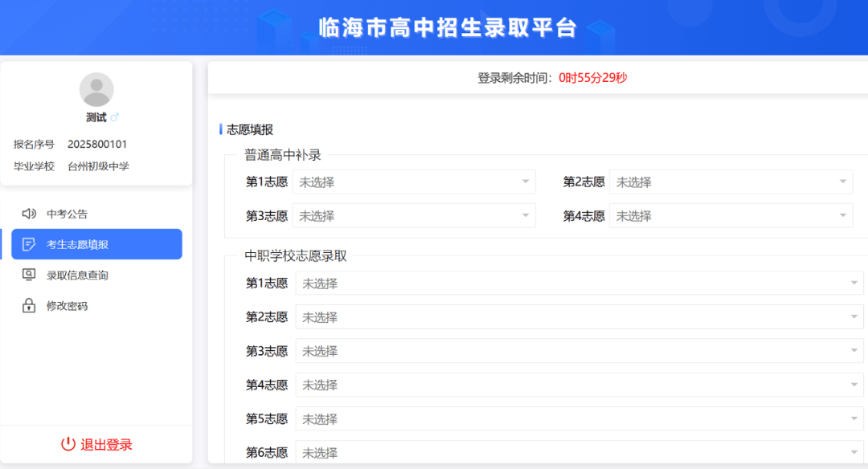Select the 考生志愿填报 menu item

96,244
